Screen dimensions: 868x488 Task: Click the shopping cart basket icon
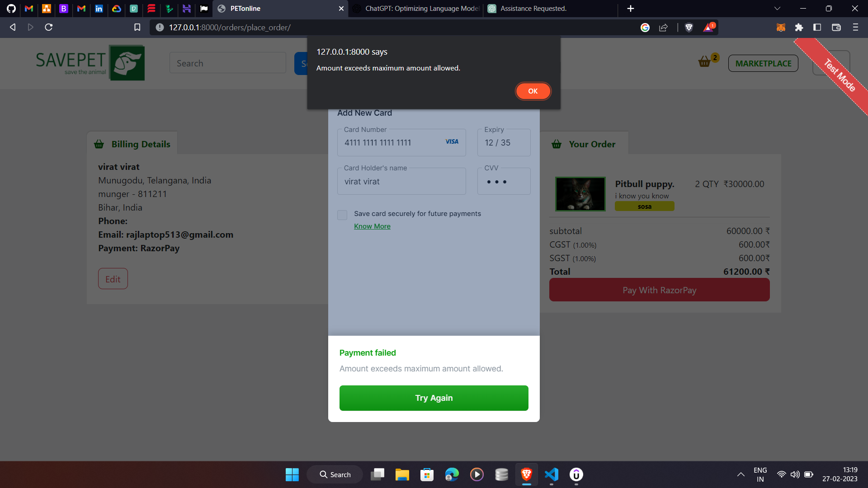[704, 62]
